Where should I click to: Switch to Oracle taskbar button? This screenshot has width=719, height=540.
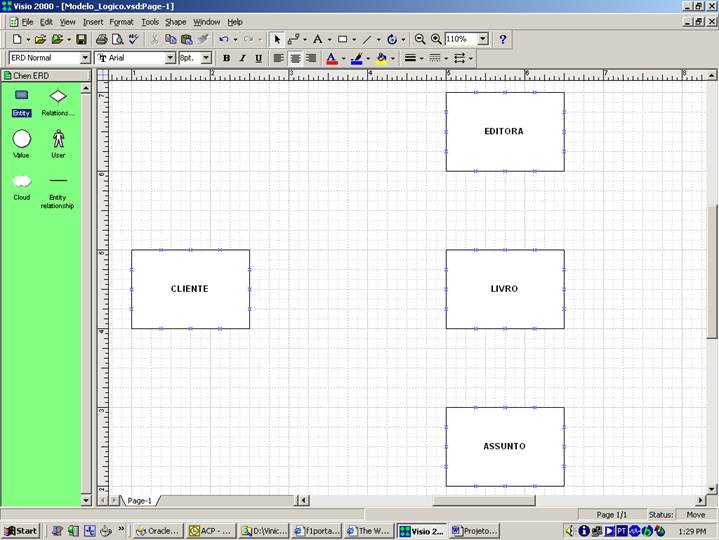coord(158,531)
